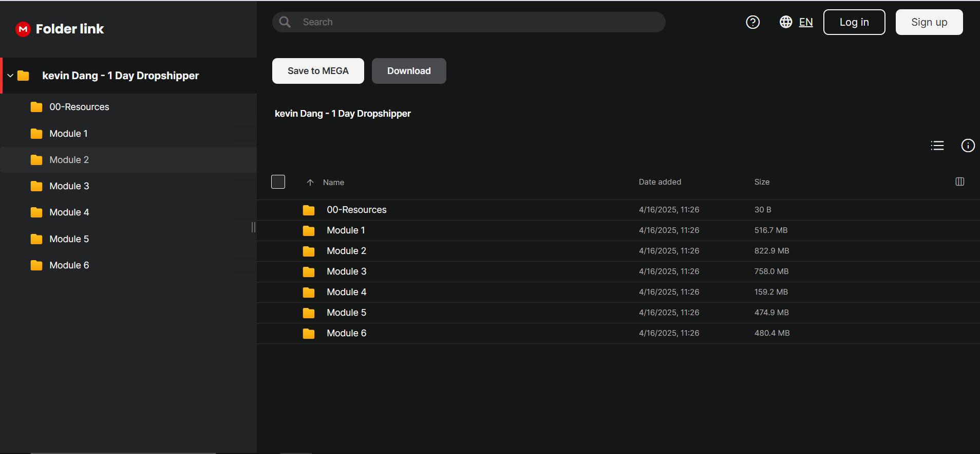
Task: Sort by Size column header
Action: point(762,182)
